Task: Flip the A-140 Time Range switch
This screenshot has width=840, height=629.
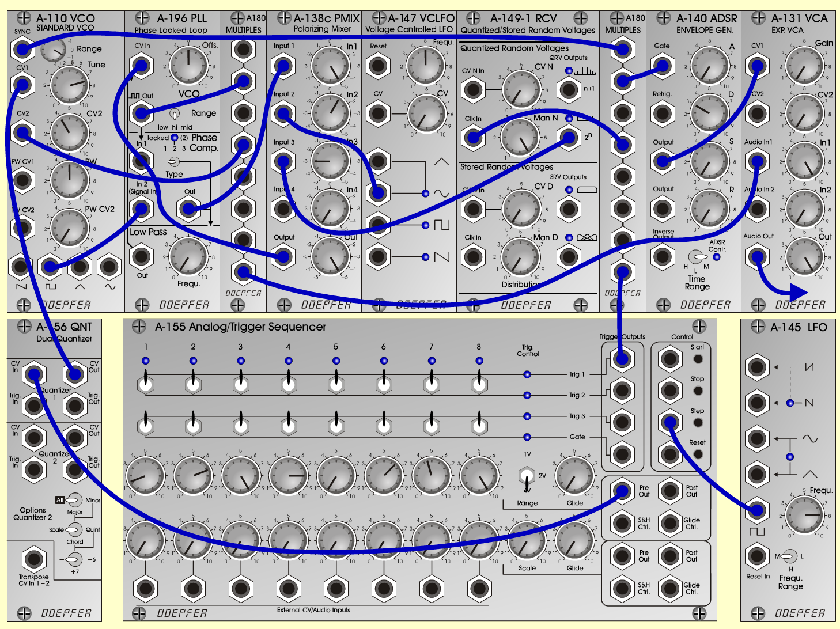Action: 697,256
